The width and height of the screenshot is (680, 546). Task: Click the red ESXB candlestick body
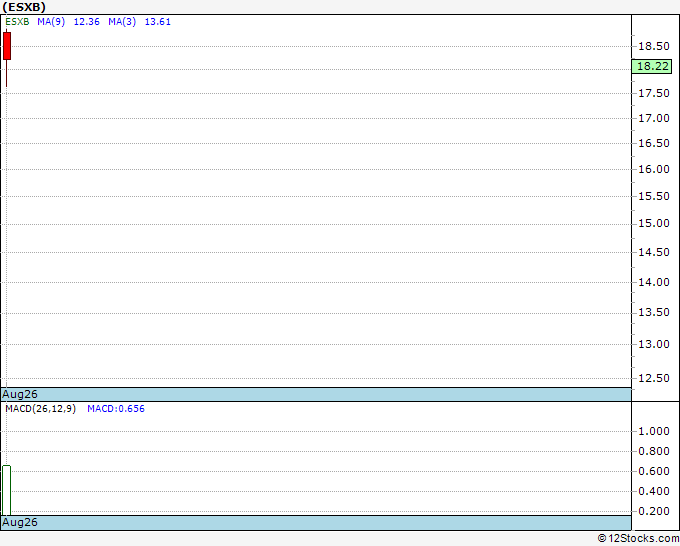click(x=7, y=46)
